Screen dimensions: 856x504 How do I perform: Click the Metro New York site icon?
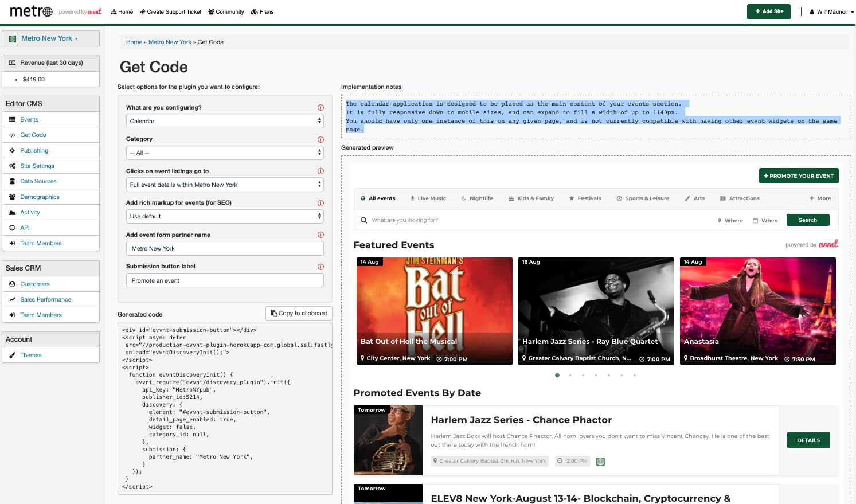(x=13, y=39)
